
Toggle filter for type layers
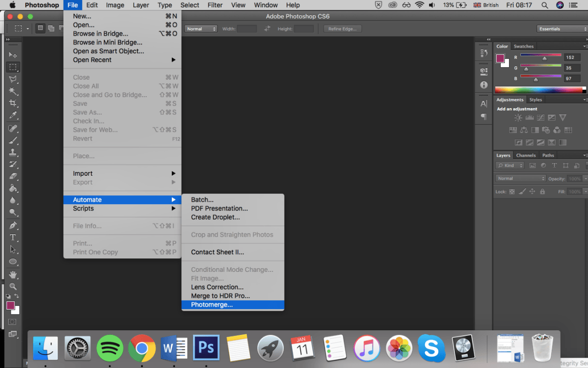click(x=554, y=165)
